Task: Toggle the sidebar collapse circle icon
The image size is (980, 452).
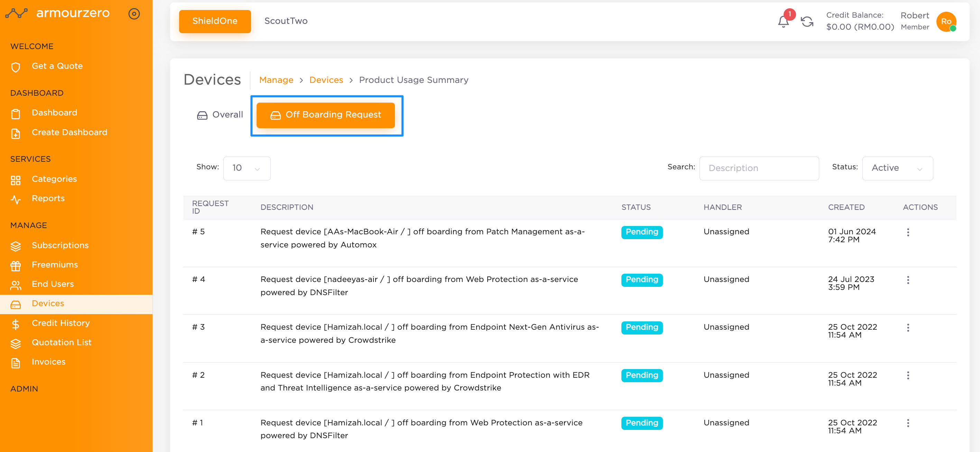Action: (x=134, y=14)
